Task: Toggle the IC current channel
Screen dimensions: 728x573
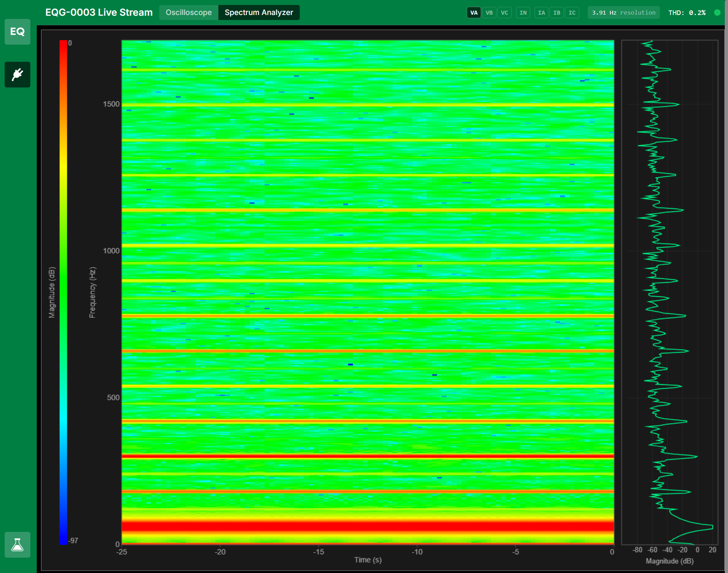Action: (x=572, y=13)
